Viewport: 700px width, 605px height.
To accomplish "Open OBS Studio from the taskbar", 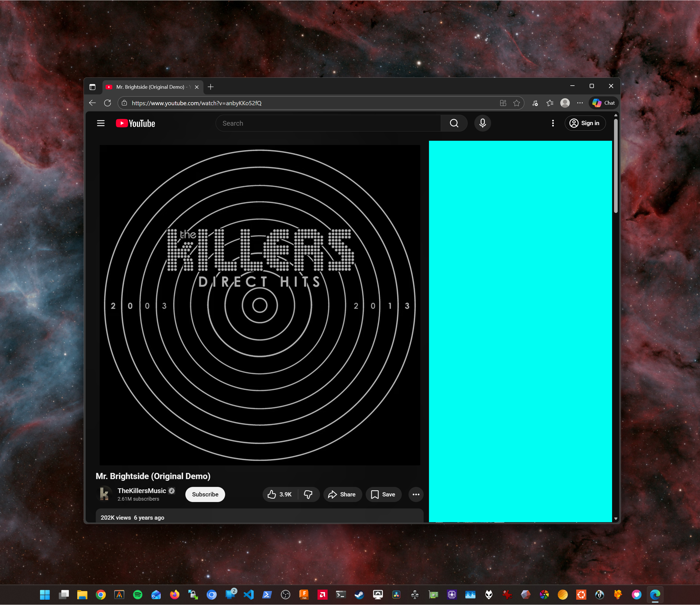I will tap(286, 595).
